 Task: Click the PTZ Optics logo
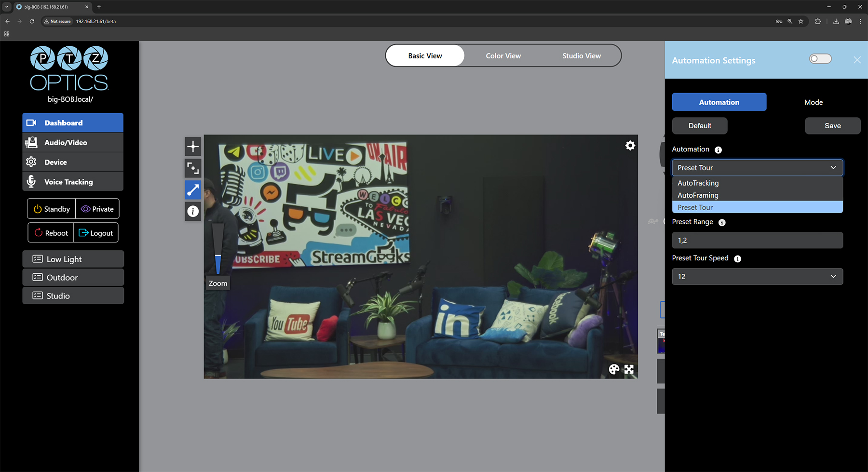coord(69,68)
